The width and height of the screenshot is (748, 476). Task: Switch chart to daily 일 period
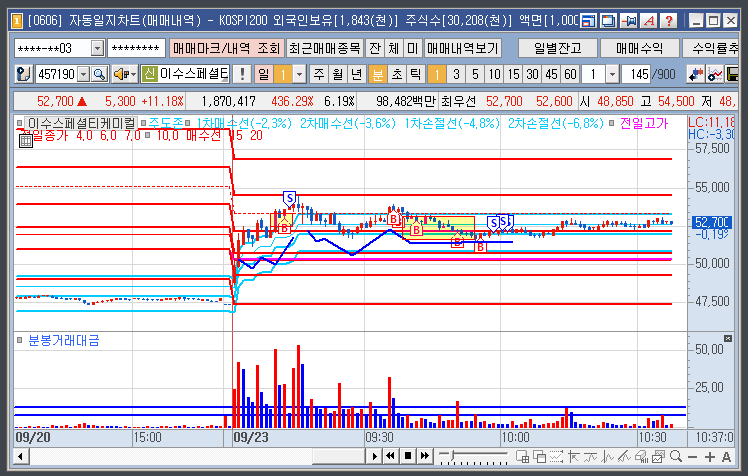[x=263, y=74]
